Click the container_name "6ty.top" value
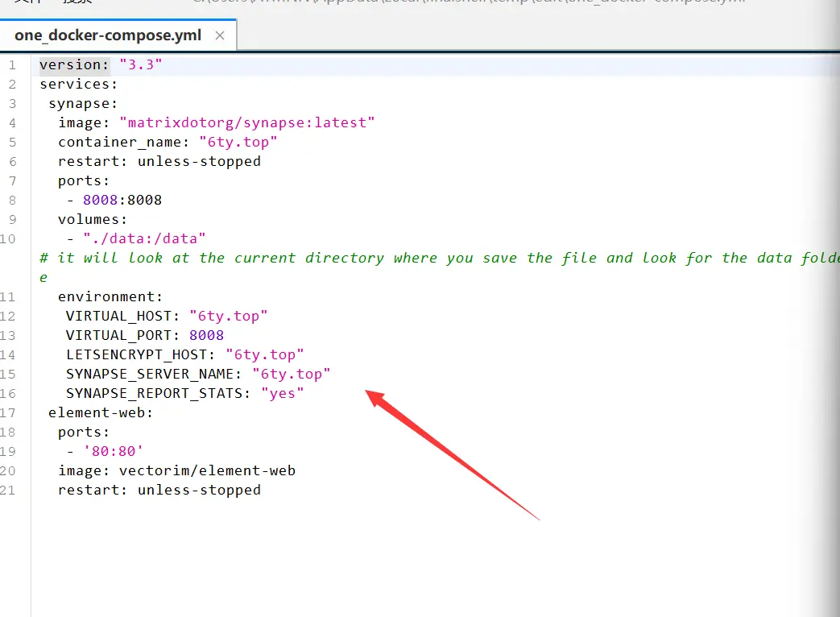840x617 pixels. click(x=238, y=142)
